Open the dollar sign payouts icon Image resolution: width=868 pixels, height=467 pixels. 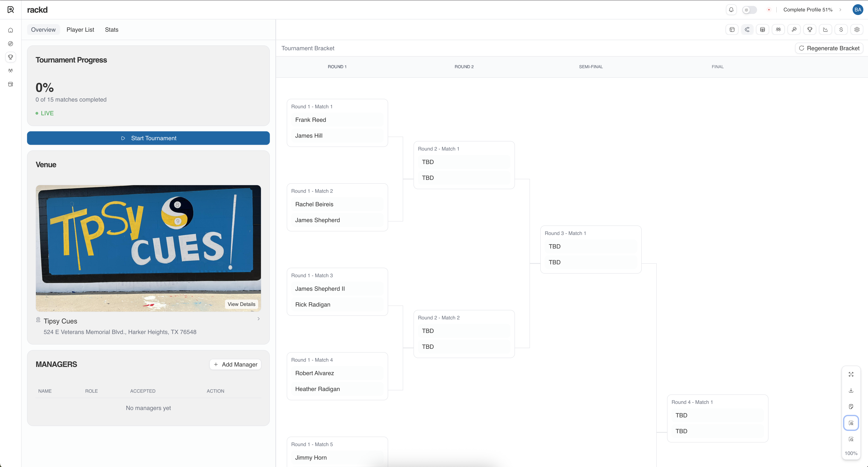841,30
